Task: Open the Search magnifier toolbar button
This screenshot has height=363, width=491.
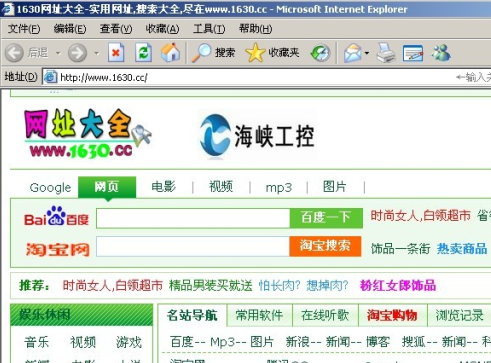Action: 213,53
